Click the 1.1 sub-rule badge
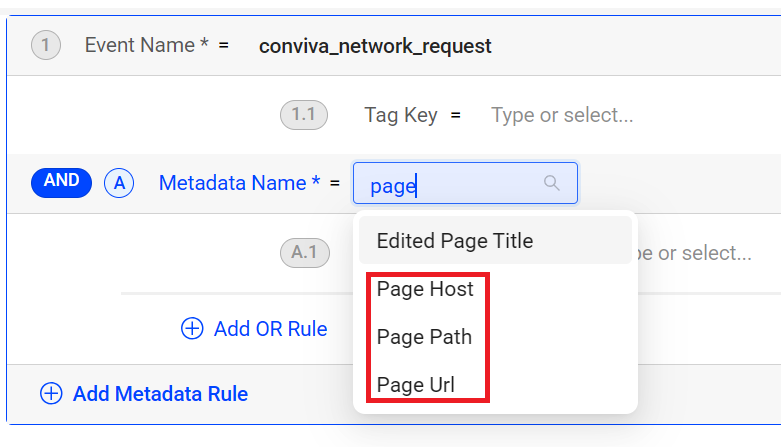Screen dimensions: 781x447 (x=303, y=115)
